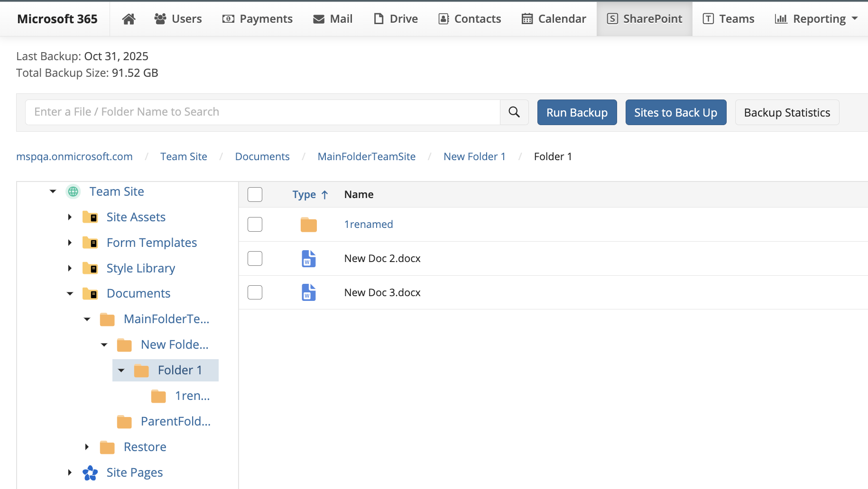Image resolution: width=868 pixels, height=489 pixels.
Task: Click MainFolderTeamSite in the breadcrumb
Action: (366, 156)
